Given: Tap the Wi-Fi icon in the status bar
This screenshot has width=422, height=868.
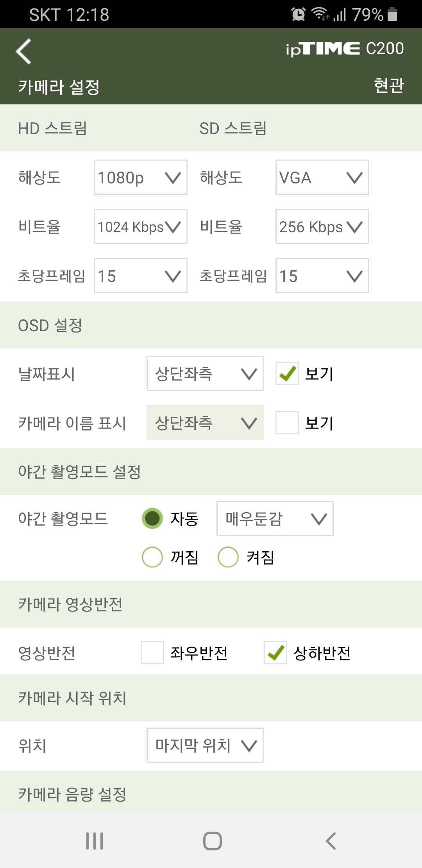Looking at the screenshot, I should click(x=320, y=14).
